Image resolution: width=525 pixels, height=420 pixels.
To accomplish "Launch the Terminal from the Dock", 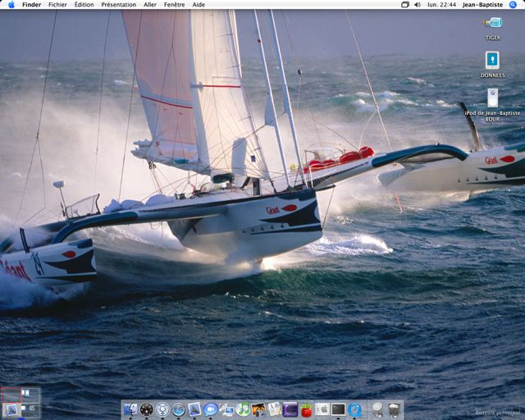I will [x=338, y=409].
